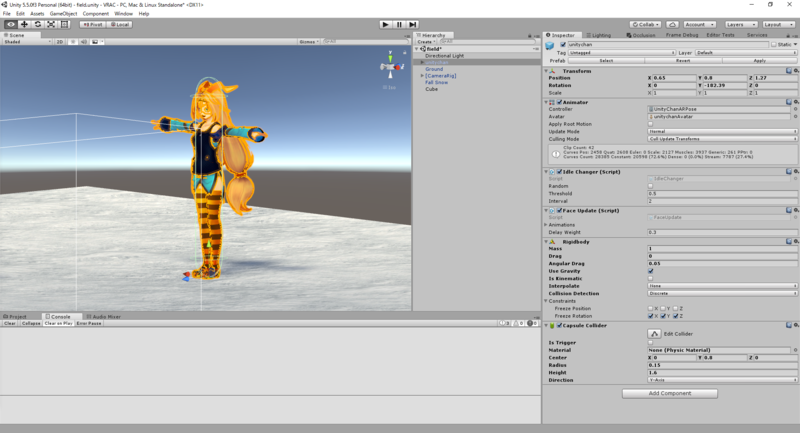Click the Add Component button
The height and width of the screenshot is (433, 800).
669,393
